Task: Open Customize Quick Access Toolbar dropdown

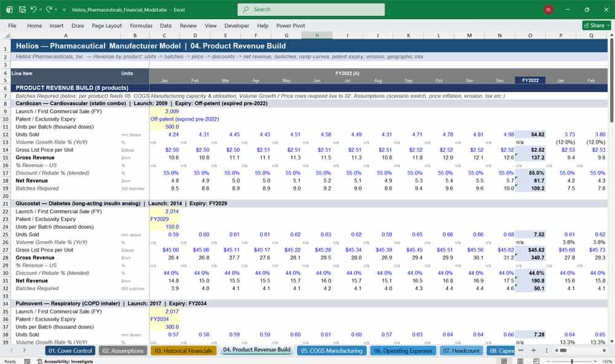Action: (x=65, y=9)
